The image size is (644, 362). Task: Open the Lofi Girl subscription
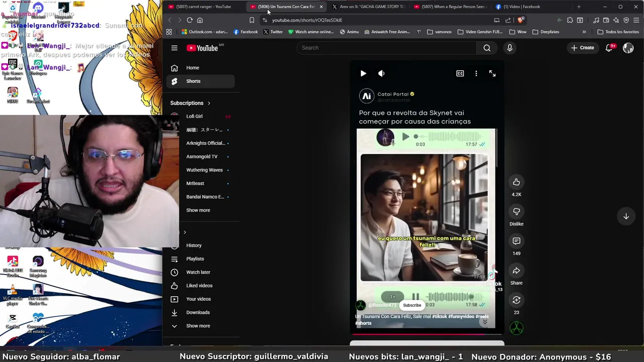click(x=200, y=116)
